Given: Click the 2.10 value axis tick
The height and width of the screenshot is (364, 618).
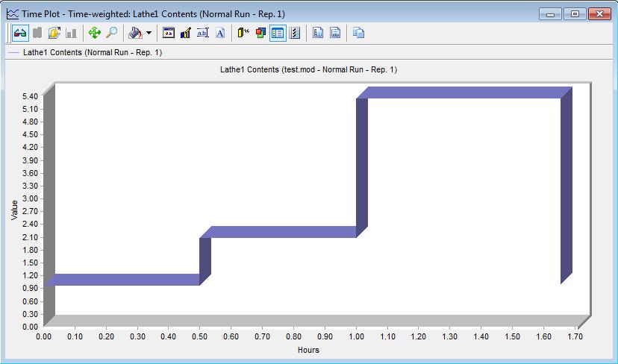Looking at the screenshot, I should click(31, 237).
